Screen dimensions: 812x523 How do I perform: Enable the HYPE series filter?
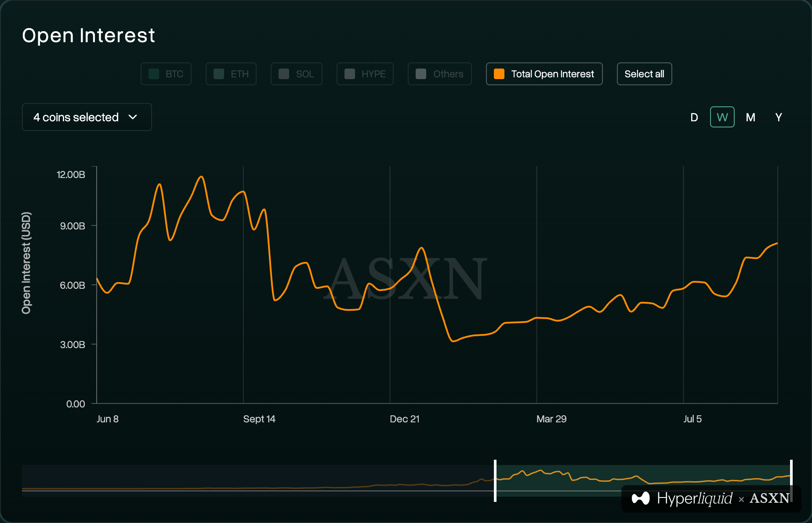365,74
